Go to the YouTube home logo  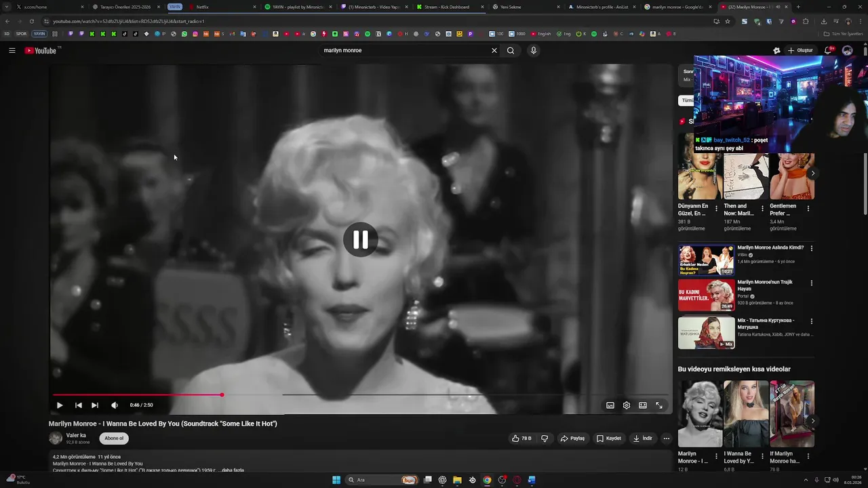(41, 50)
